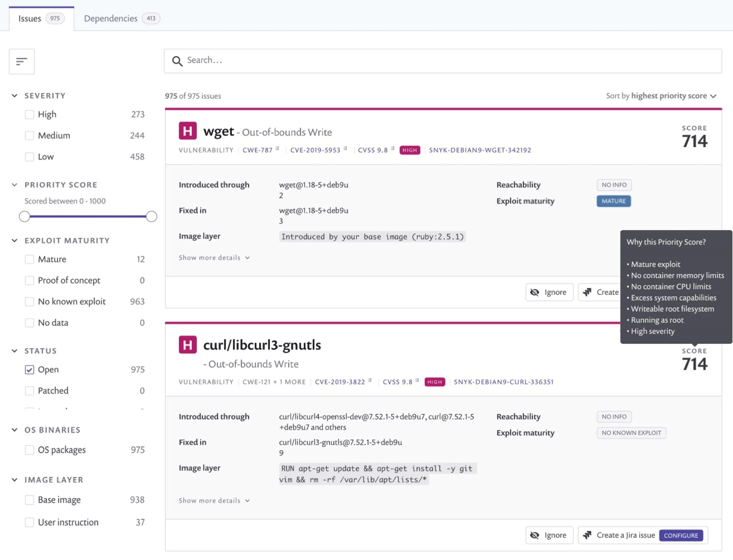Open the SNYK-DEBIAN9-CURL-336351 link
The height and width of the screenshot is (560, 733).
point(504,382)
